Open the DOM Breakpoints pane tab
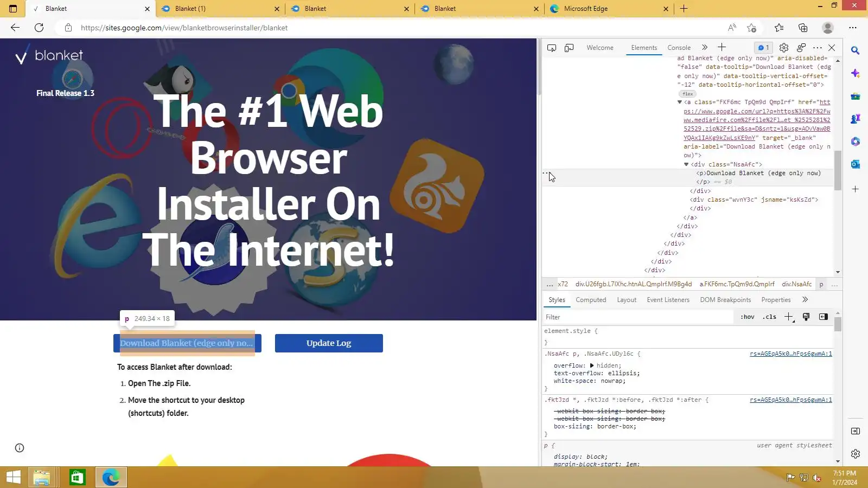This screenshot has height=488, width=868. pos(725,300)
